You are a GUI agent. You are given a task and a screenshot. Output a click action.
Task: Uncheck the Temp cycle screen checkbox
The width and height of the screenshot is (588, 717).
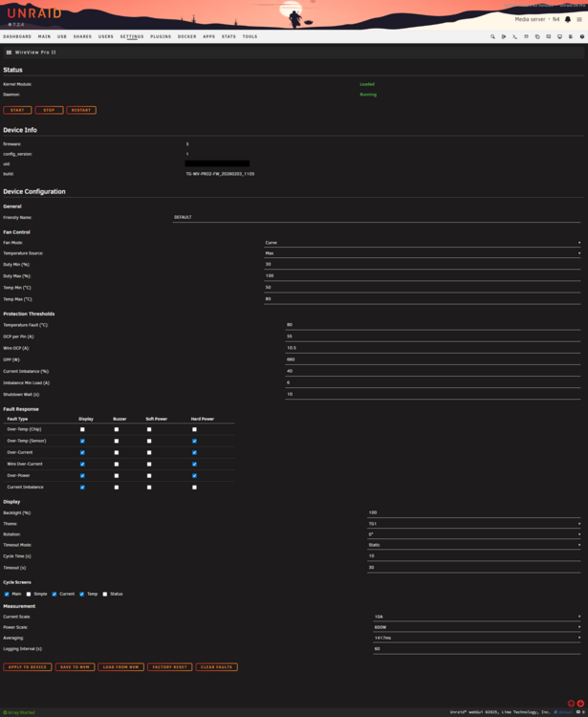(x=81, y=594)
